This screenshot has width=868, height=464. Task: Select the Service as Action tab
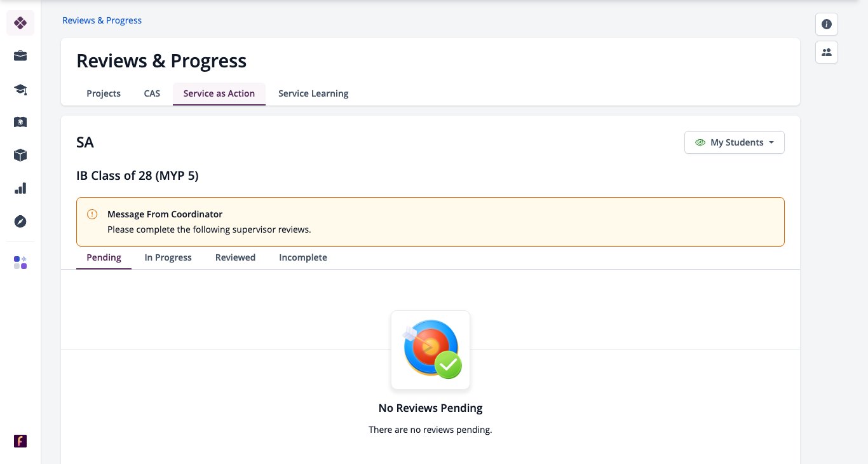pos(219,93)
